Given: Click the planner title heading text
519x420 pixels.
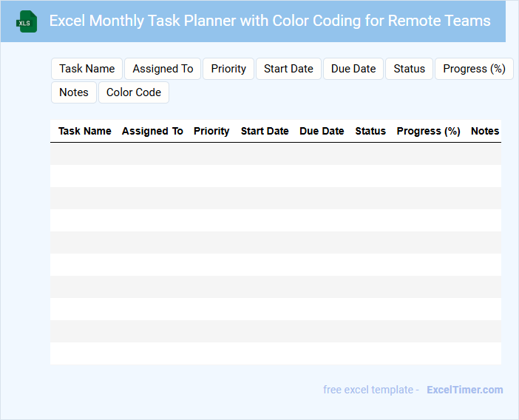Looking at the screenshot, I should 270,21.
